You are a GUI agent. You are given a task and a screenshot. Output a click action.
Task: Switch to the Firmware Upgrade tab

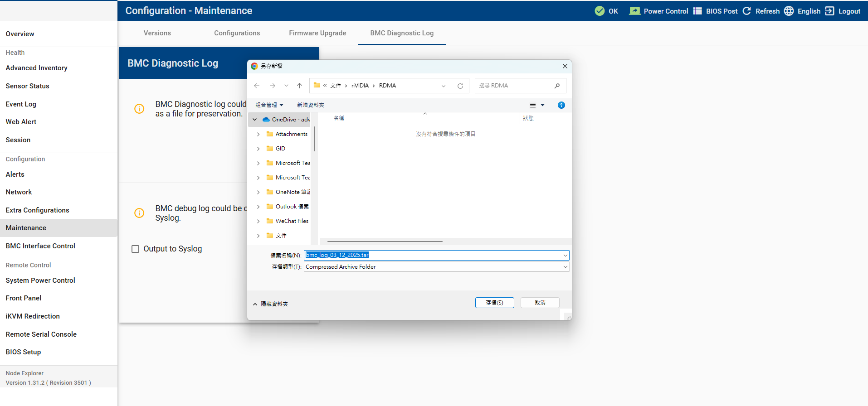[317, 33]
